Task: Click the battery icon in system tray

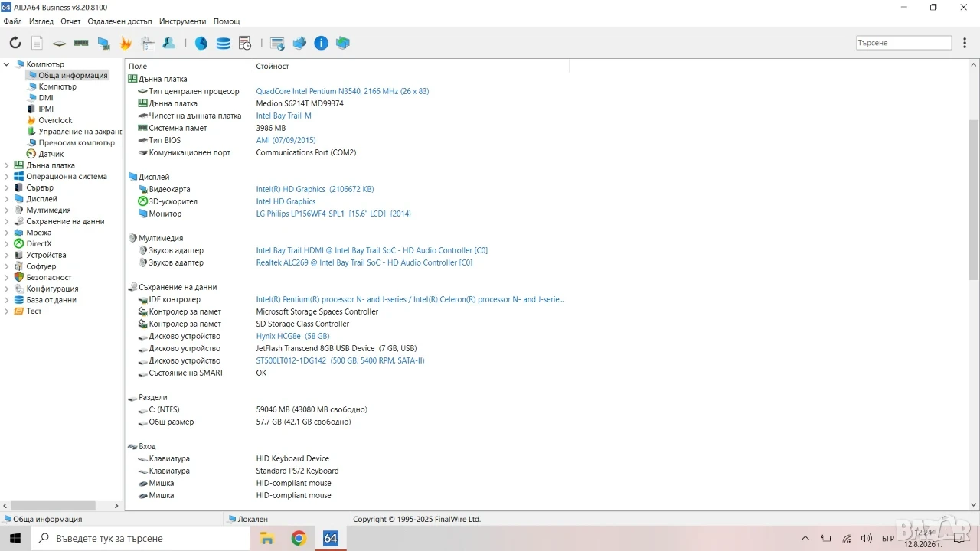Action: [x=825, y=538]
